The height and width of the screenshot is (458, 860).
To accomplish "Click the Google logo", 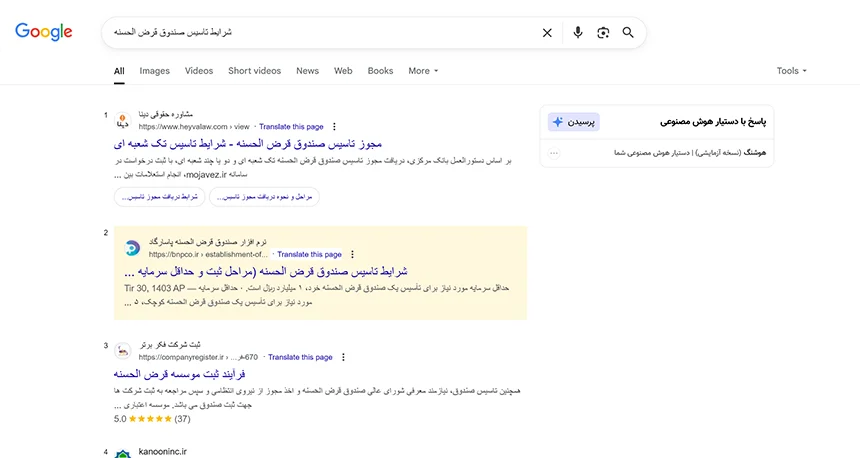I will coord(44,32).
